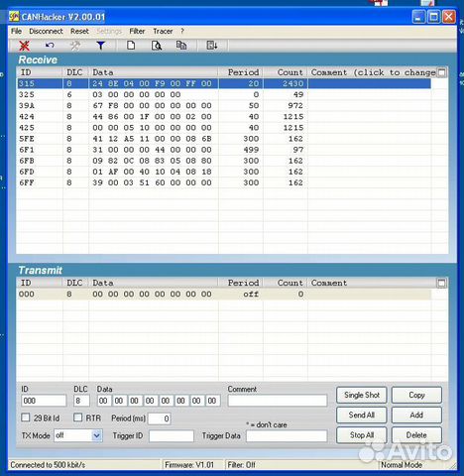Viewport: 464px width, 476px height.
Task: Select the transmit row with ID 000
Action: tap(224, 294)
